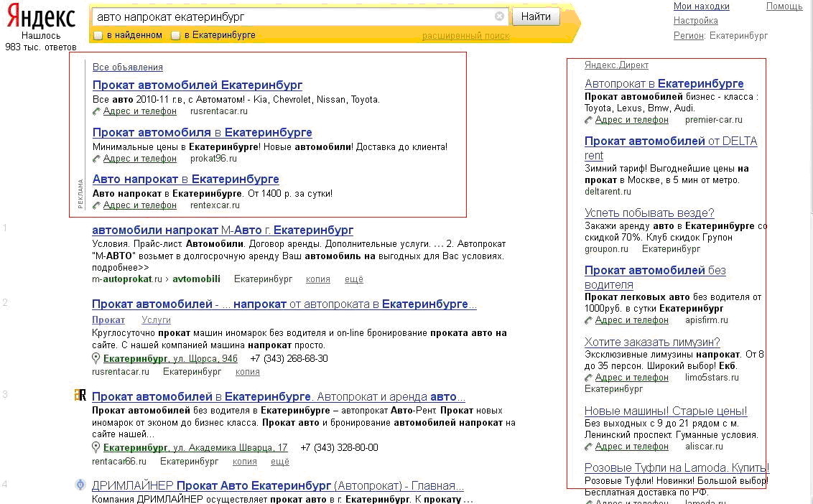Viewport: 813px width, 504px height.
Task: Click the 'avtomobili' path in m-autoprokat.ru URL
Action: click(x=197, y=279)
